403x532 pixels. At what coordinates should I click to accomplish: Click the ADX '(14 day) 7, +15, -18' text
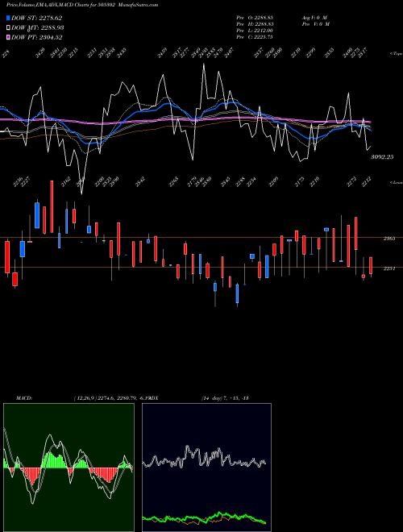(225, 397)
